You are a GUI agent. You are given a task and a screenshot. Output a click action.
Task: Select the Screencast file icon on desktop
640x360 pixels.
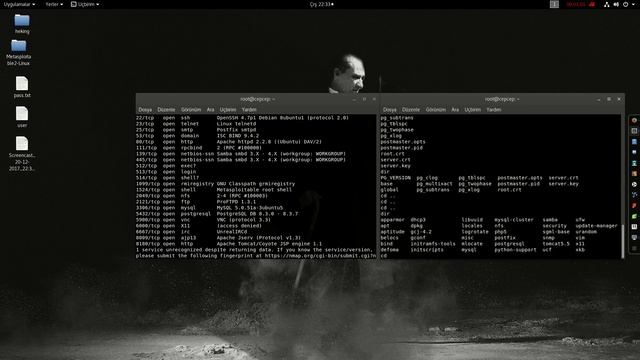(22, 144)
